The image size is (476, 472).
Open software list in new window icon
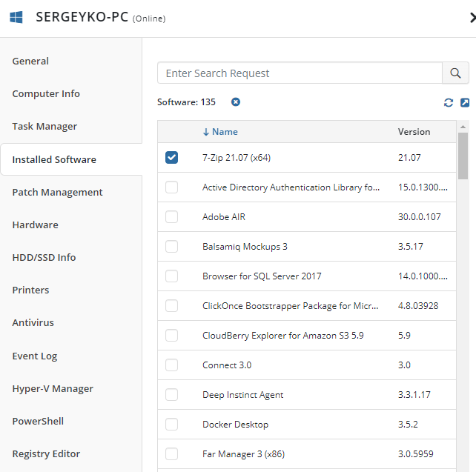465,103
